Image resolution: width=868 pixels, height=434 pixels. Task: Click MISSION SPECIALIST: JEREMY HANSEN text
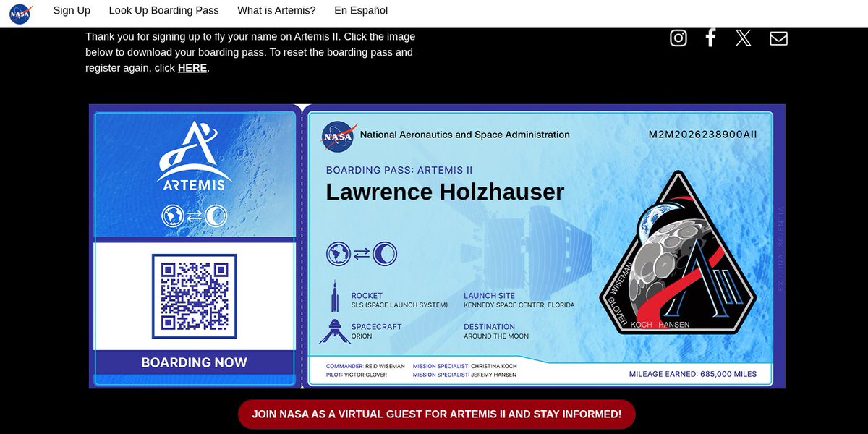465,375
